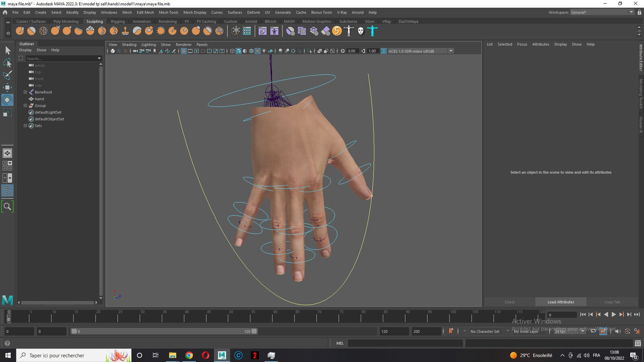Switch to the Rigging shelf tab

tap(118, 22)
